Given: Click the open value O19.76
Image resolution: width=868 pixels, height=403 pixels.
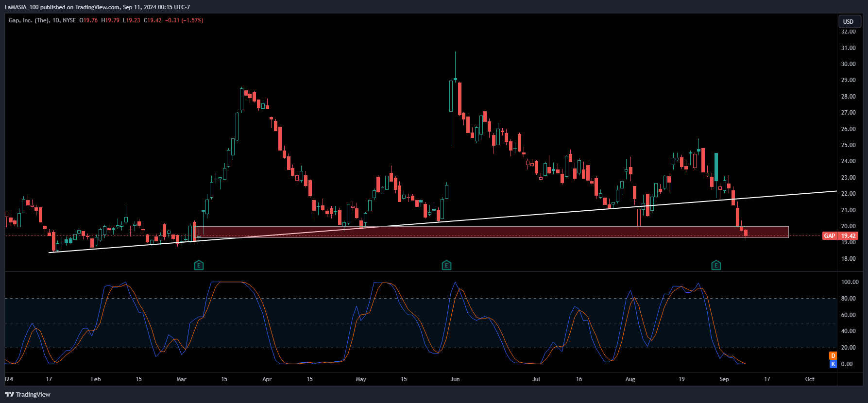Looking at the screenshot, I should [89, 20].
